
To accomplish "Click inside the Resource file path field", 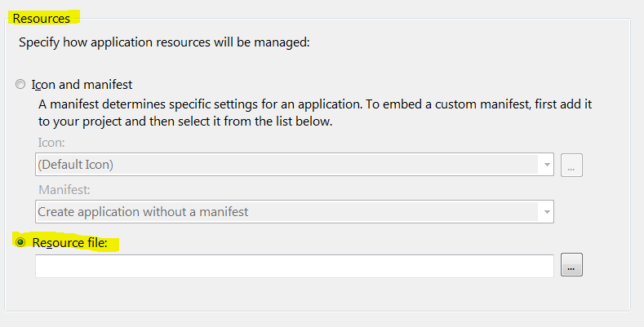I will [x=294, y=266].
